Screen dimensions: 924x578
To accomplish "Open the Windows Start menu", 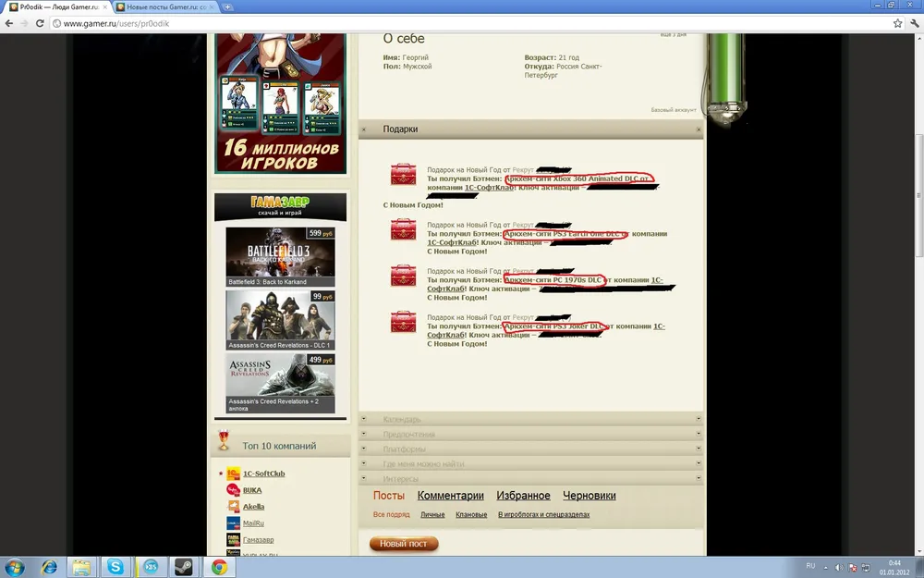I will tap(14, 568).
